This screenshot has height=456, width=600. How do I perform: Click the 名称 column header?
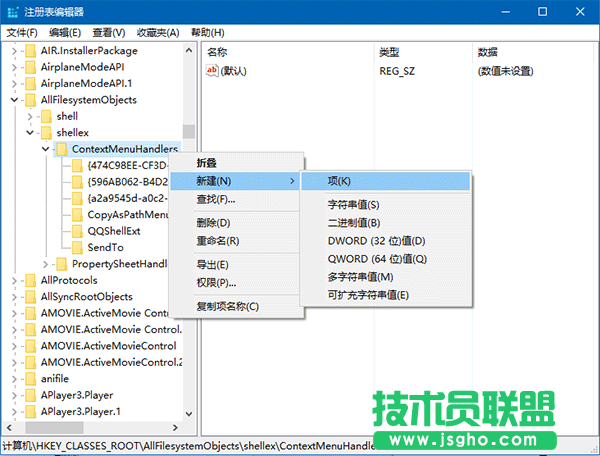point(217,51)
